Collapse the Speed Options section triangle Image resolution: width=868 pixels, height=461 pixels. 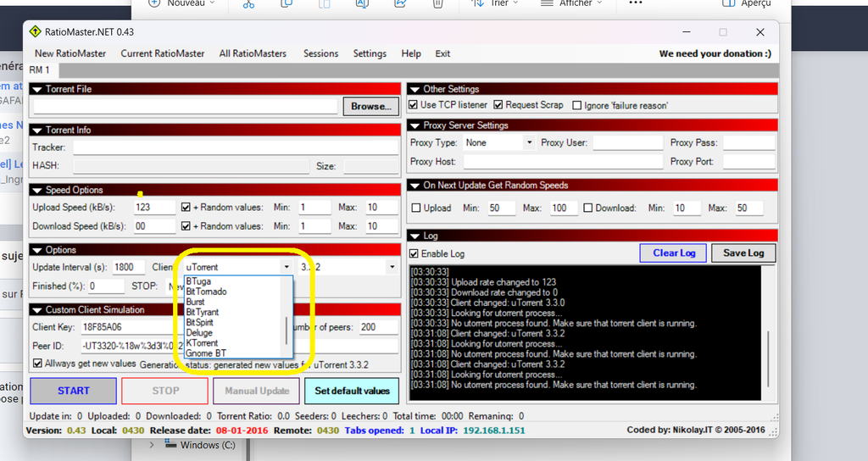tap(37, 191)
